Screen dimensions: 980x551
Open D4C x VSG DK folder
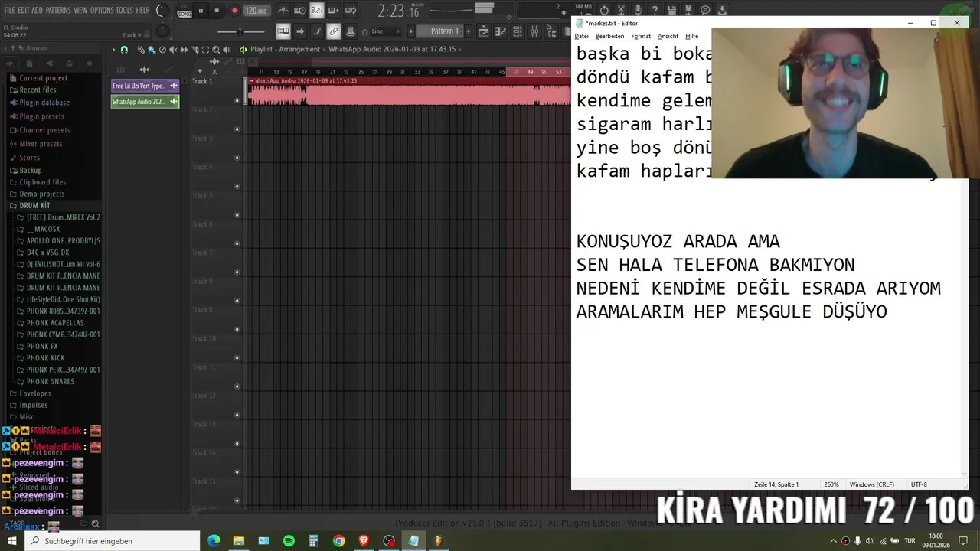47,253
